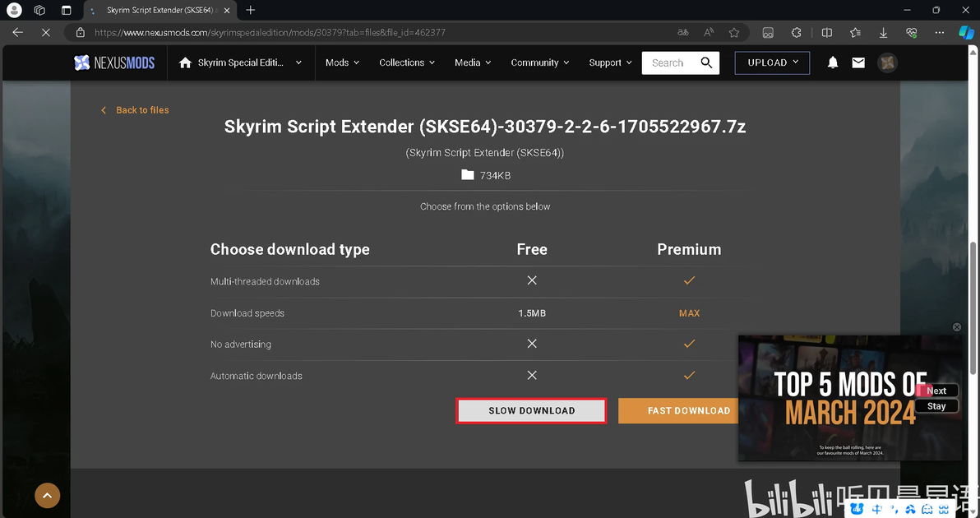This screenshot has height=518, width=980.
Task: Add this page to favorites
Action: [x=734, y=33]
